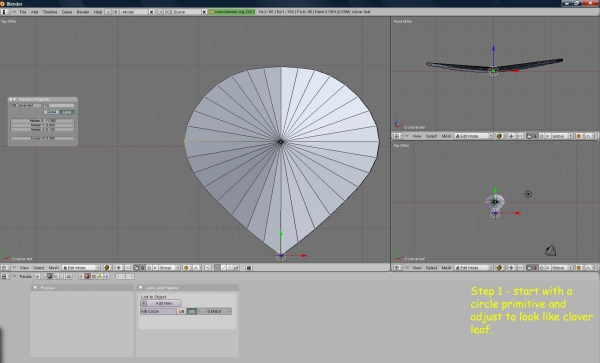Open World sub-context buttons

106,276
